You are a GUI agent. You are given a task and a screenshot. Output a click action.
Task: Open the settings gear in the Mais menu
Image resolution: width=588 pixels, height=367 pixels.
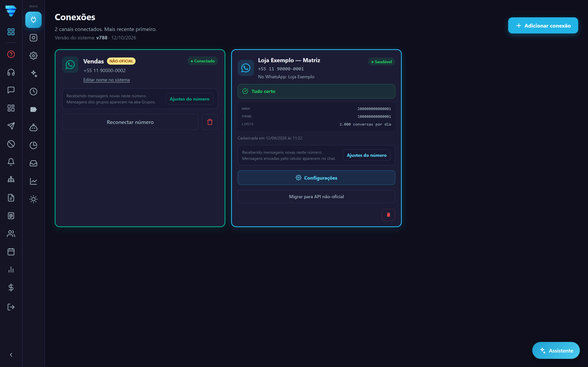33,56
